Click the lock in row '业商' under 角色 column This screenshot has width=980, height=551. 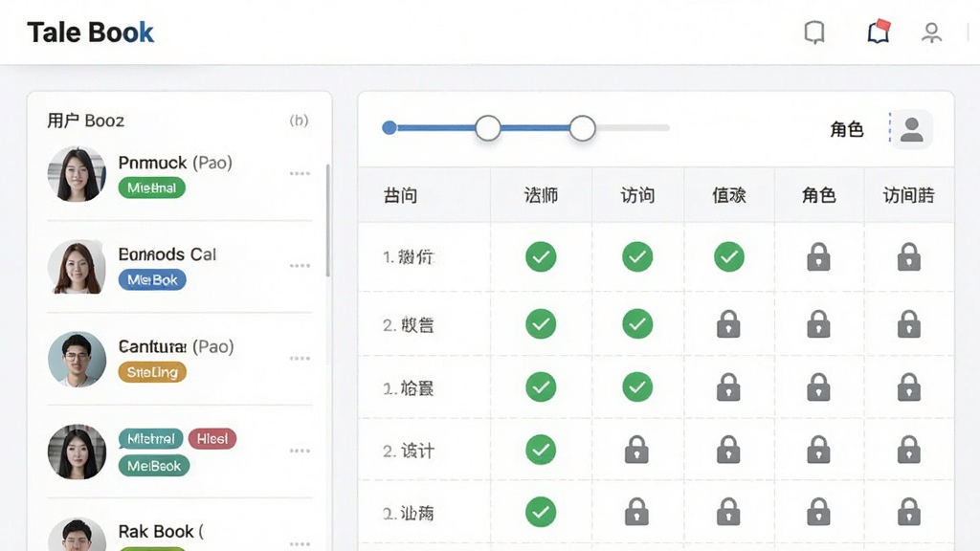819,512
